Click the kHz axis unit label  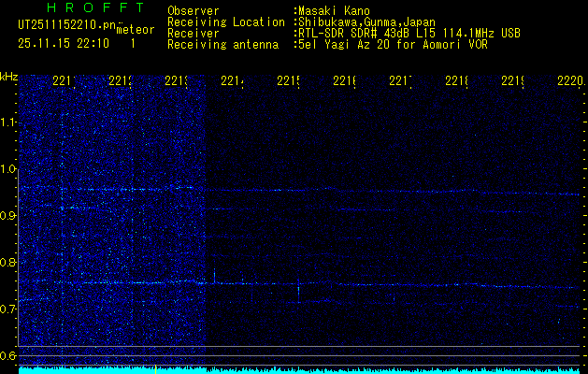point(8,77)
